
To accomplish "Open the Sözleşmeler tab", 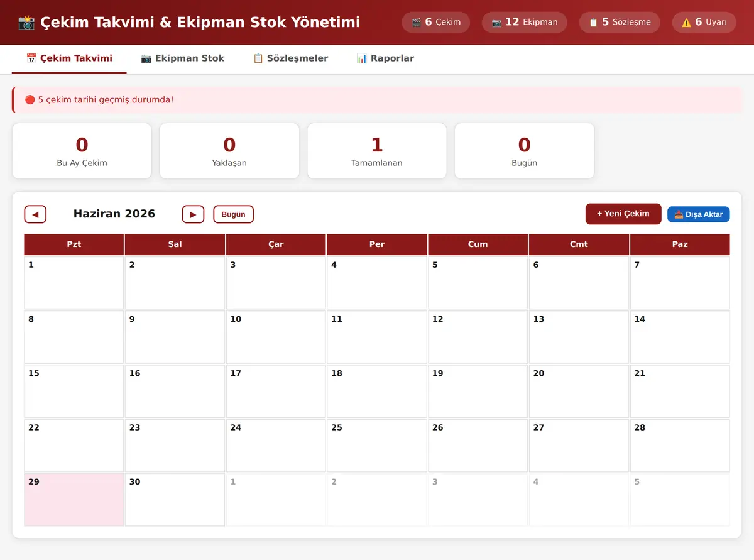I will point(290,58).
